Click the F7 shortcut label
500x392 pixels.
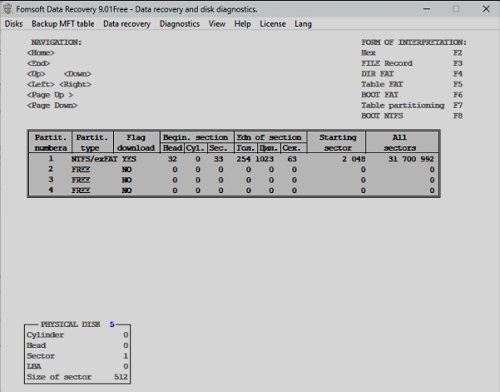coord(458,105)
